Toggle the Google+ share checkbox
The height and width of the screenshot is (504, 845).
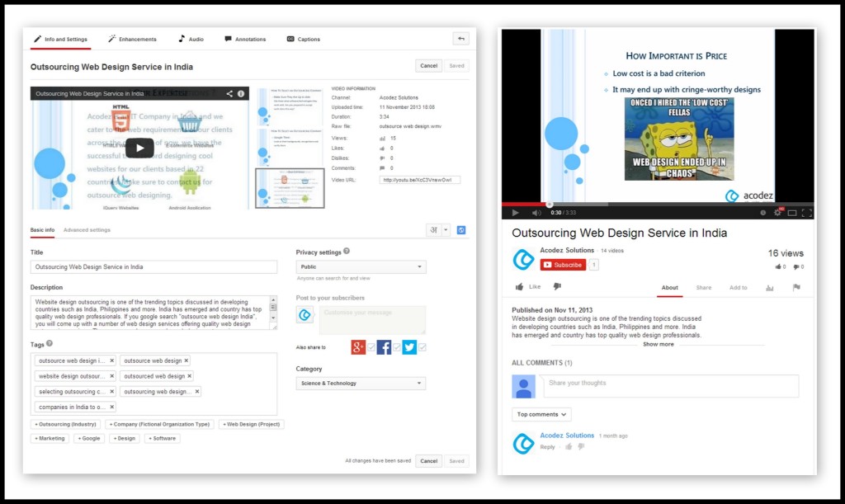pos(371,347)
